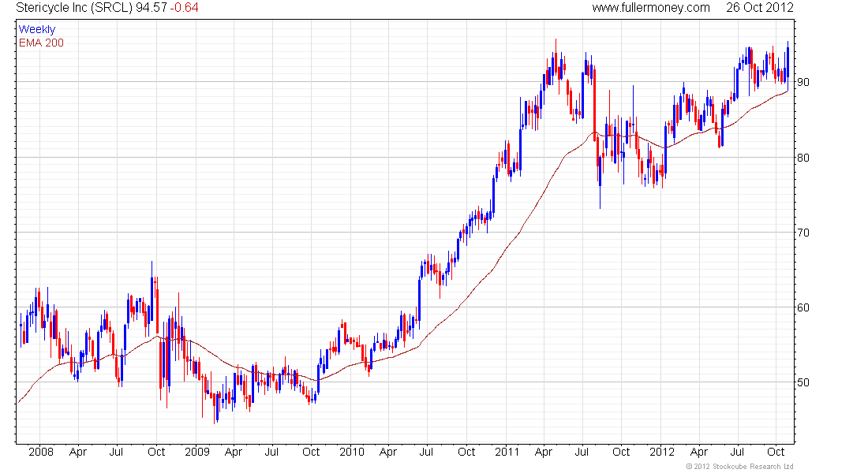The width and height of the screenshot is (868, 473).
Task: Click the price change '-0.64'
Action: [184, 8]
